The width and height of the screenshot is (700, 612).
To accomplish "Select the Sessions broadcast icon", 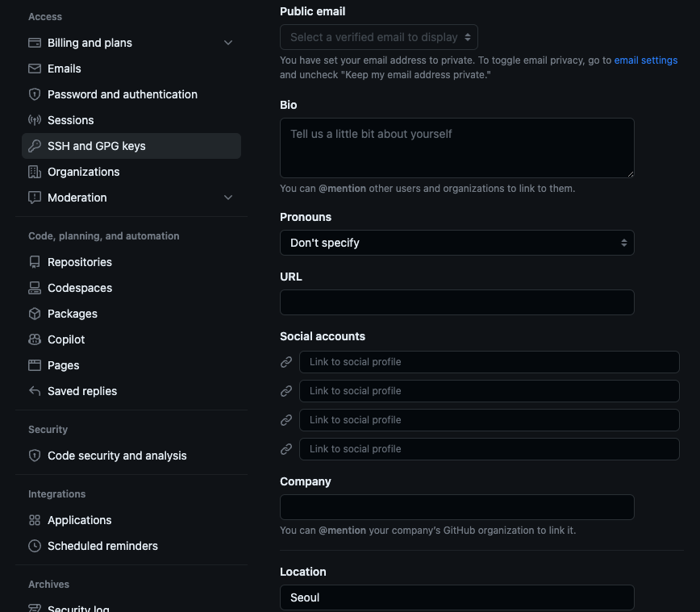I will pos(35,120).
